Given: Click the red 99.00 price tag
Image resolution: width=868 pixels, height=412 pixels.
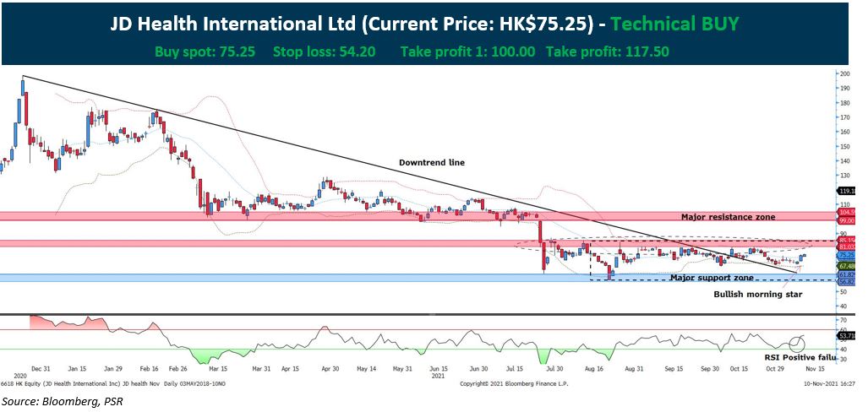Looking at the screenshot, I should [x=847, y=220].
